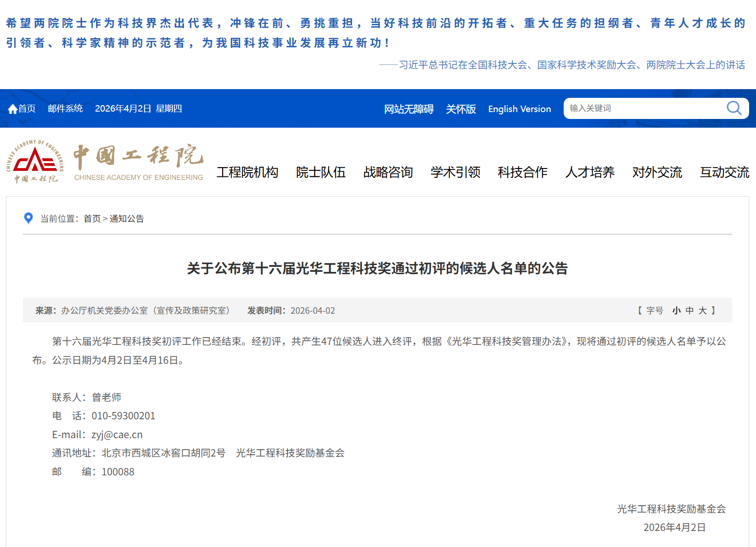This screenshot has width=756, height=547.
Task: Click the blue location pin icon
Action: click(x=28, y=218)
